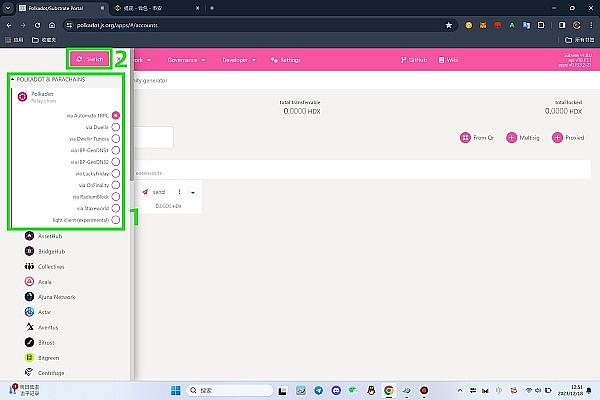Click the send button on account row
600x400 pixels.
(153, 192)
